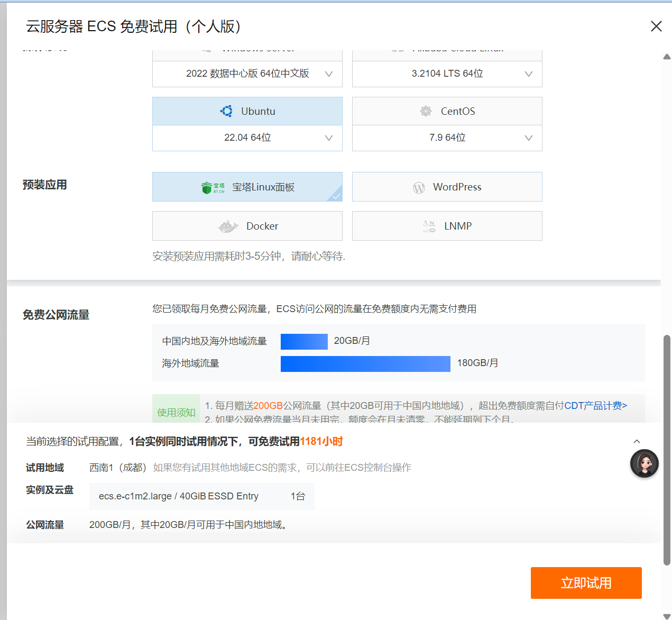Click the CentOS logo icon
The height and width of the screenshot is (620, 672).
pos(426,111)
